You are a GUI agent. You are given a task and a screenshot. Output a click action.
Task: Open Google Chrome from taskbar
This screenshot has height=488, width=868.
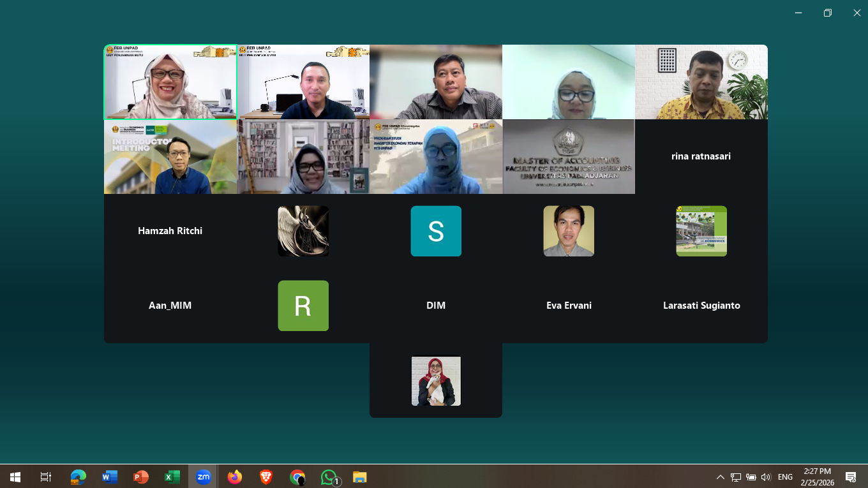click(x=297, y=477)
